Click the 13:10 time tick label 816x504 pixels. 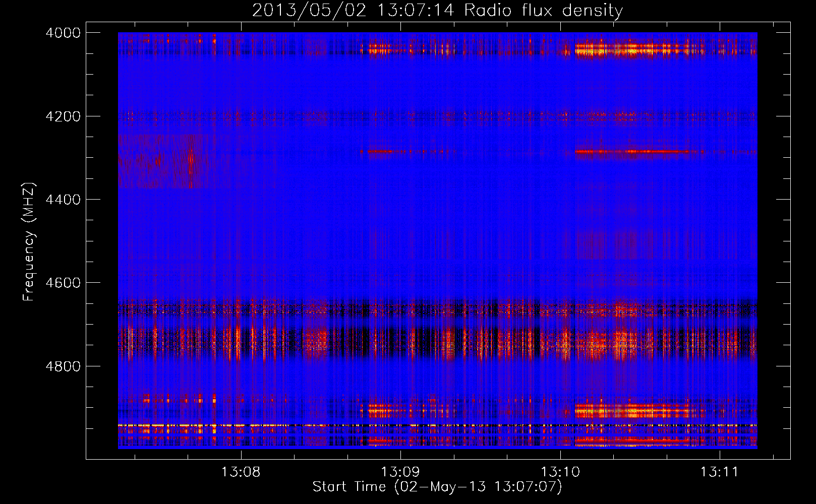(560, 472)
